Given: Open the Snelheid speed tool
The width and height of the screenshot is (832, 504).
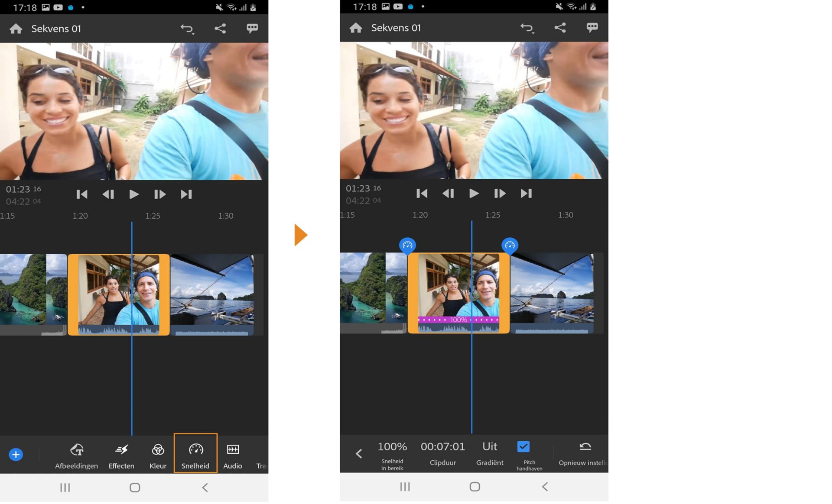Looking at the screenshot, I should point(195,454).
